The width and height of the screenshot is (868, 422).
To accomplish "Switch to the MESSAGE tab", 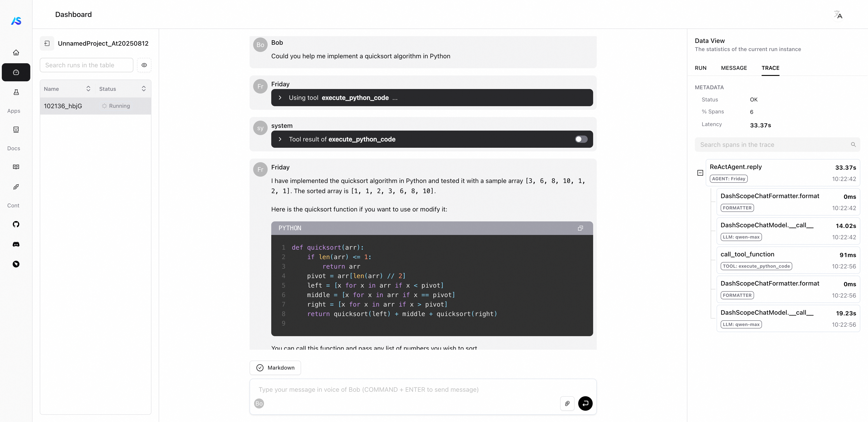I will click(734, 68).
